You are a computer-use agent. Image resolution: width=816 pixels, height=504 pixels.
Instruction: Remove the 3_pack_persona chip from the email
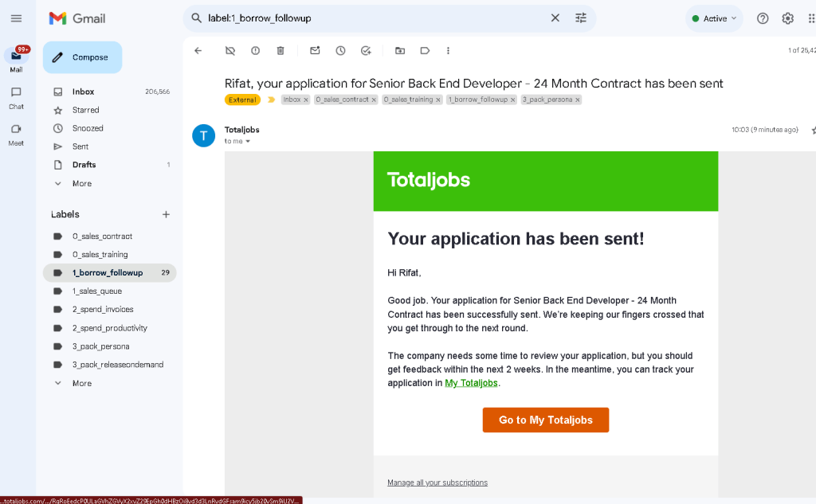tap(578, 100)
